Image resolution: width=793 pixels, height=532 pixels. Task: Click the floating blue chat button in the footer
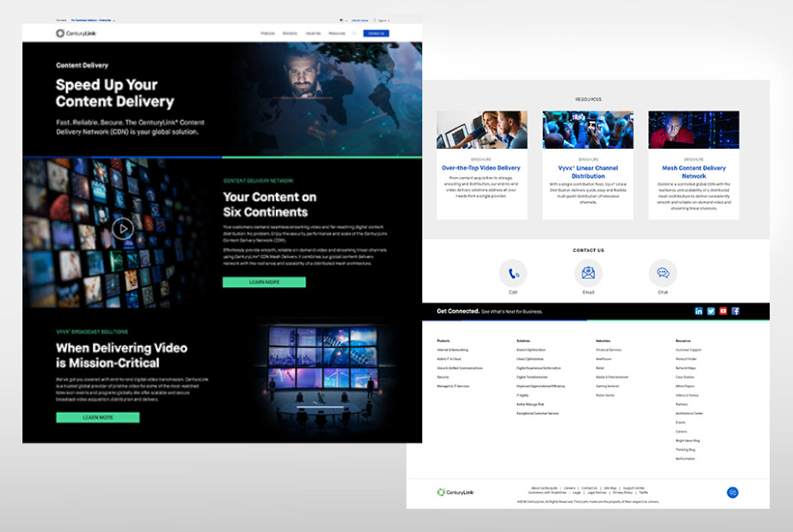pyautogui.click(x=732, y=493)
